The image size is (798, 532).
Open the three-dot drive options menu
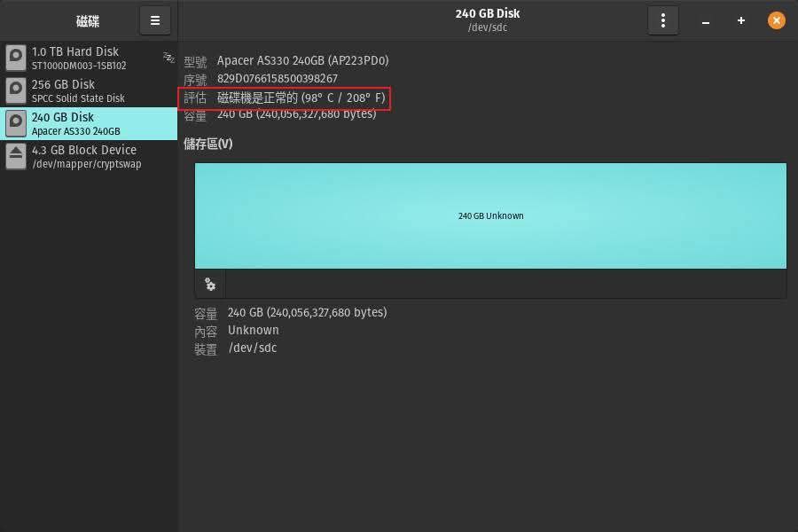(662, 20)
